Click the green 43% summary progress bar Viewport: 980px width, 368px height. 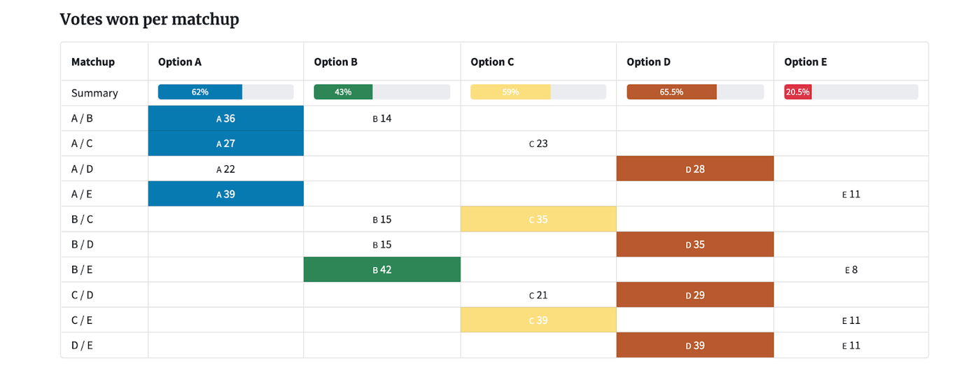(x=381, y=92)
